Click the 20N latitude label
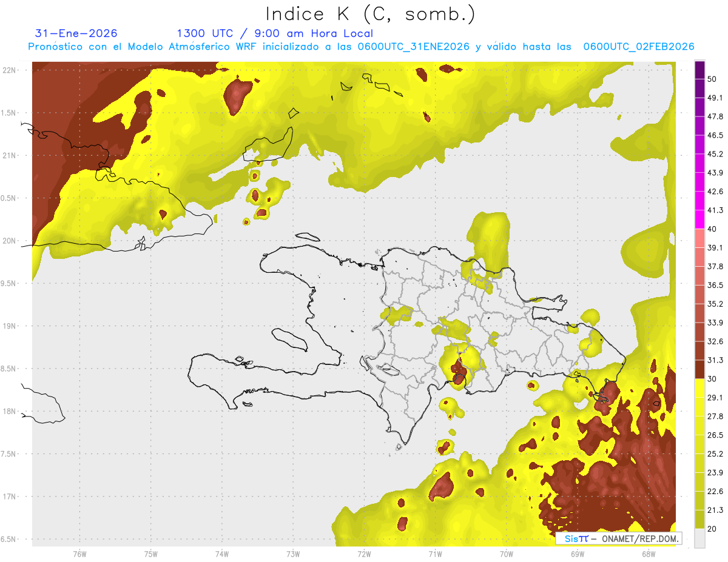Viewport: 728px width, 562px height. [10, 241]
